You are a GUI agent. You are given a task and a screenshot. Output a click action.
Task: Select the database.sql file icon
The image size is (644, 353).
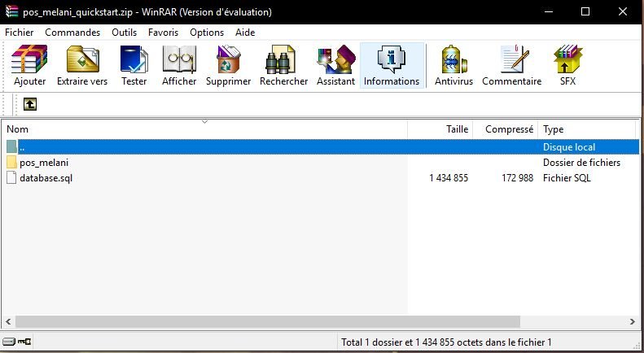[x=11, y=178]
